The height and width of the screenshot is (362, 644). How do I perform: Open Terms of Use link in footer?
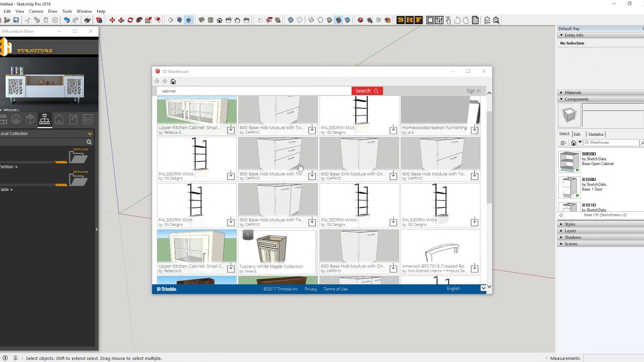[x=336, y=289]
